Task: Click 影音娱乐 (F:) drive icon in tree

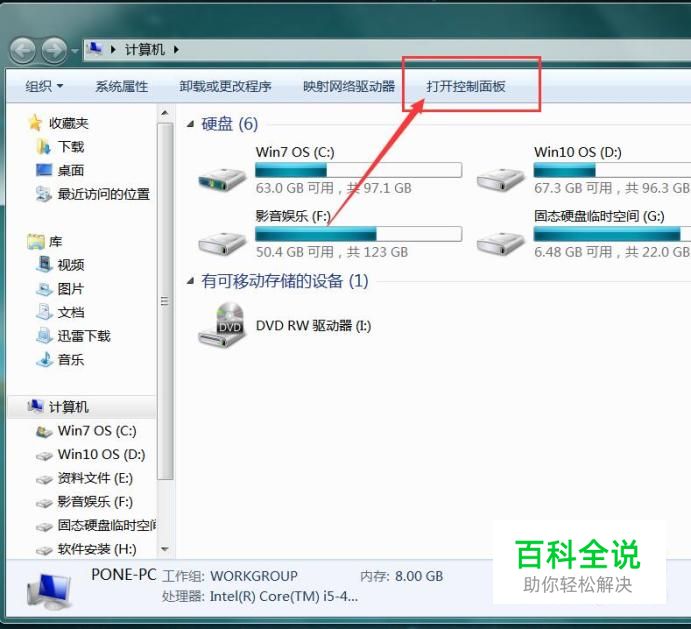Action: point(44,503)
